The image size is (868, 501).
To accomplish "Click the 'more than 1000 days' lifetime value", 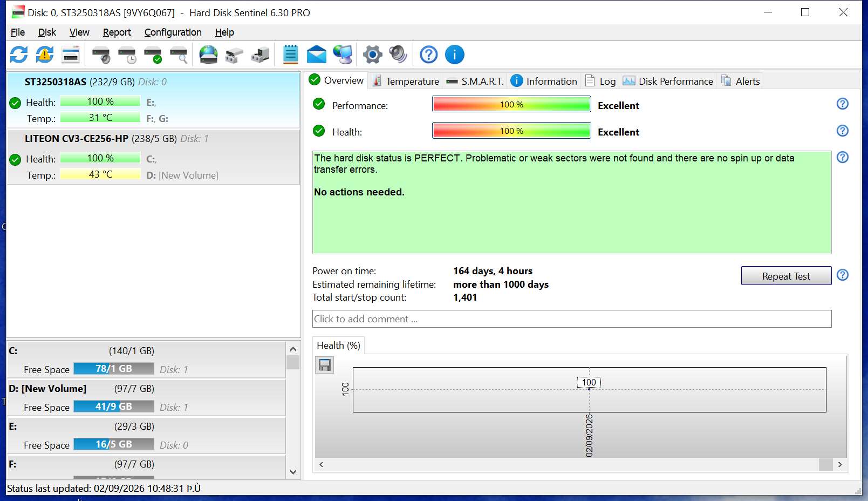I will point(501,285).
